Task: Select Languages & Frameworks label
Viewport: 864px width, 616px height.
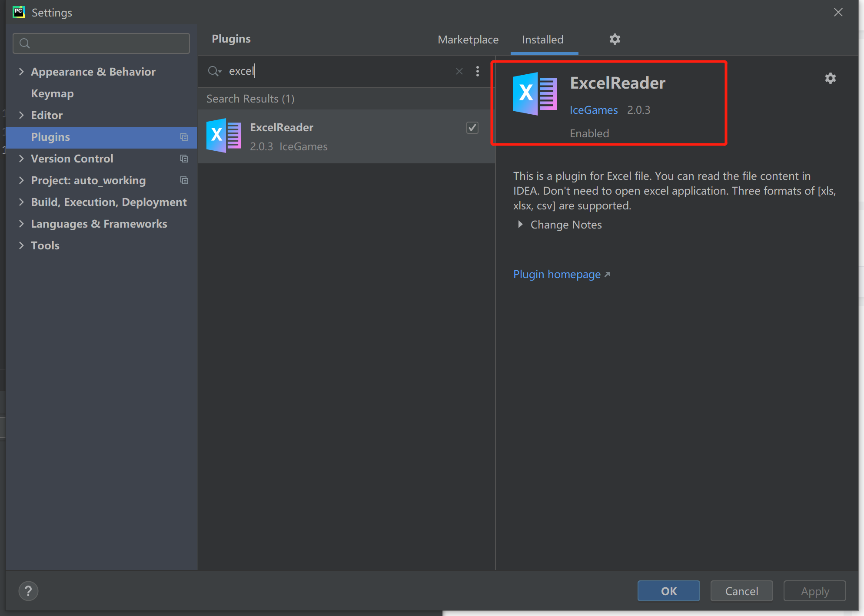Action: [99, 224]
